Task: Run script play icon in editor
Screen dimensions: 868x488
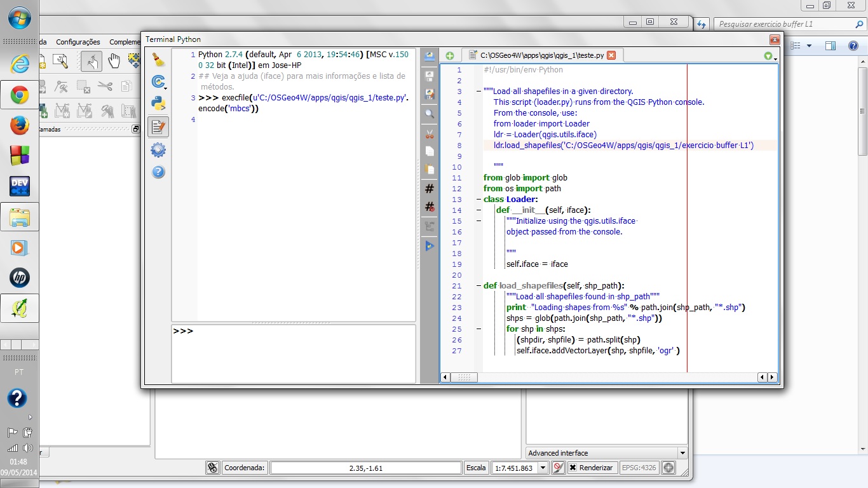Action: [430, 246]
